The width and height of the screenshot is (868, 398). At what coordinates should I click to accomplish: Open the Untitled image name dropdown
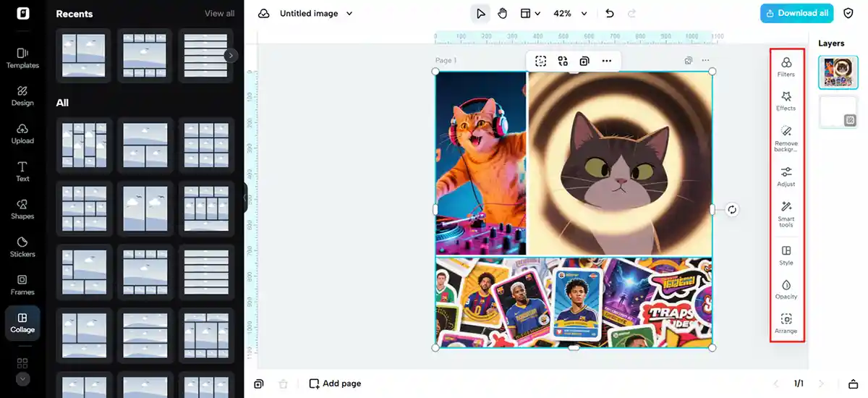317,14
